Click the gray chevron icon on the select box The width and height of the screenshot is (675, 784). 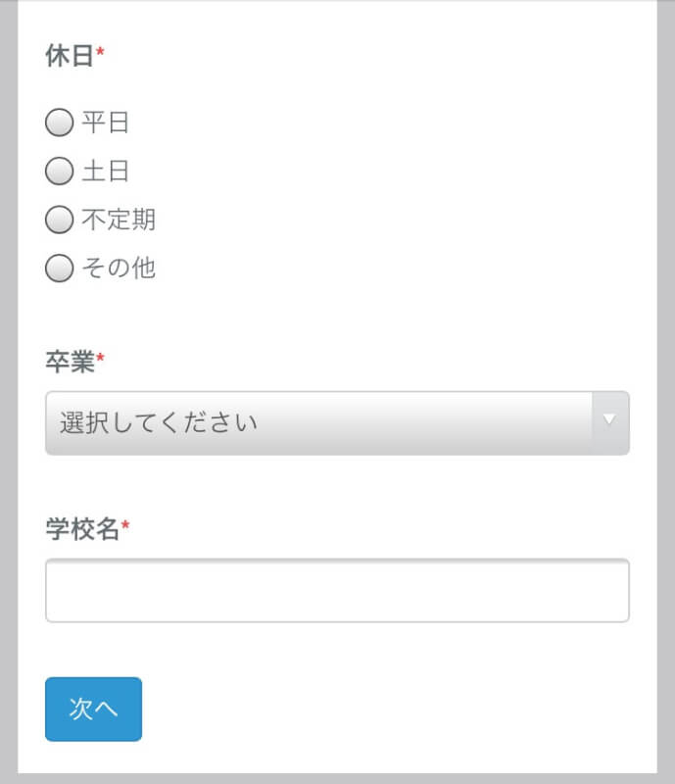[x=609, y=419]
